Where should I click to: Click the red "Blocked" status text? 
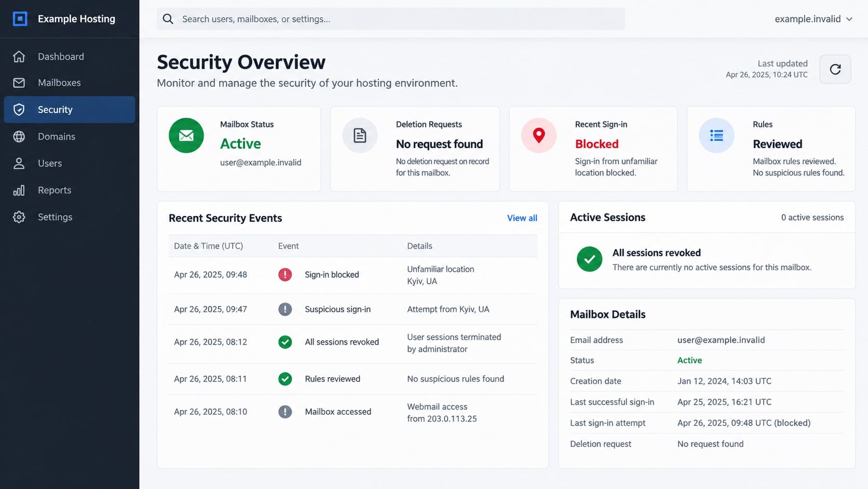click(596, 144)
